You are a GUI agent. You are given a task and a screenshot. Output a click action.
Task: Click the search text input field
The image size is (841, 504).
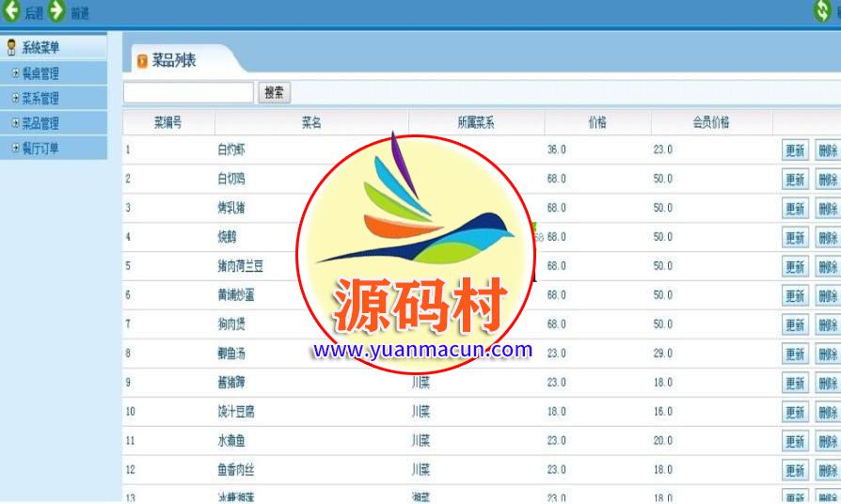(x=188, y=92)
